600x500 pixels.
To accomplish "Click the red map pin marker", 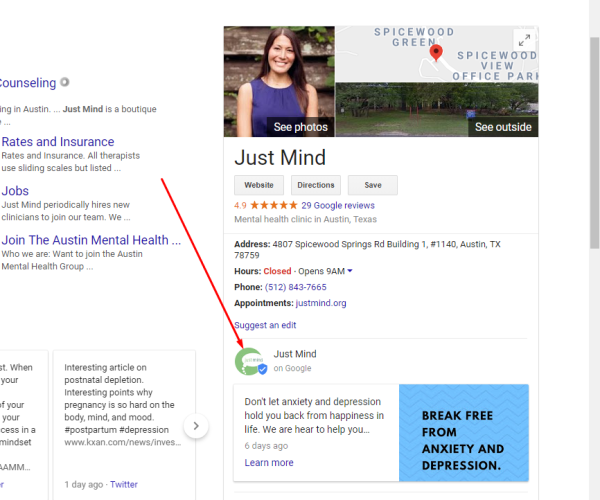I will click(436, 52).
